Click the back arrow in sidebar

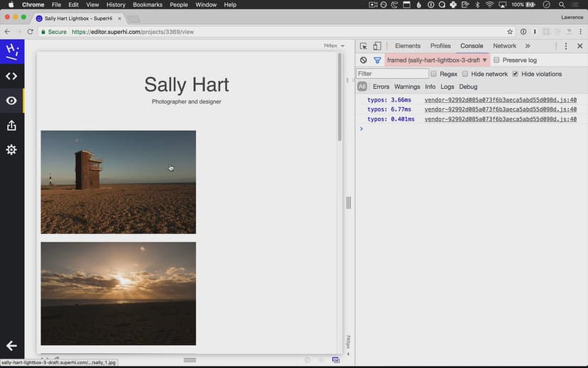11,346
